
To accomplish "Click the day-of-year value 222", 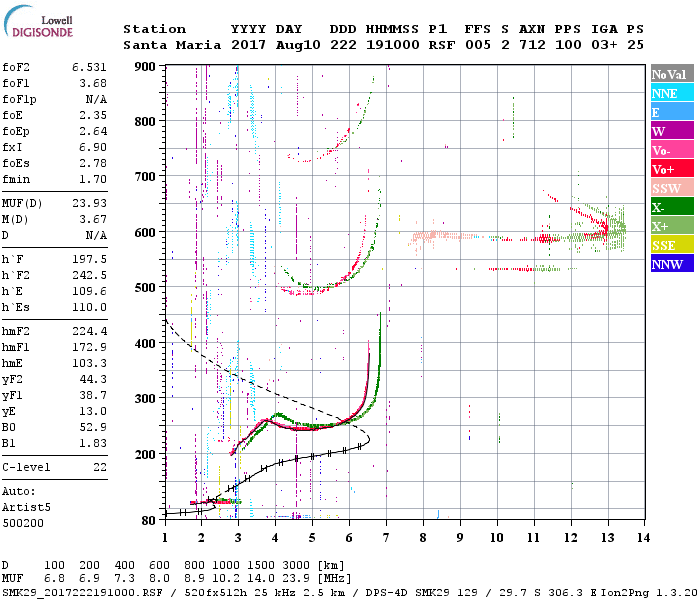I will click(343, 45).
